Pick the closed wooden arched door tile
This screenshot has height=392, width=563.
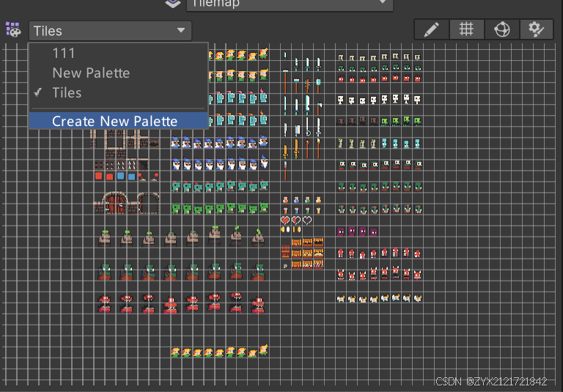click(116, 203)
